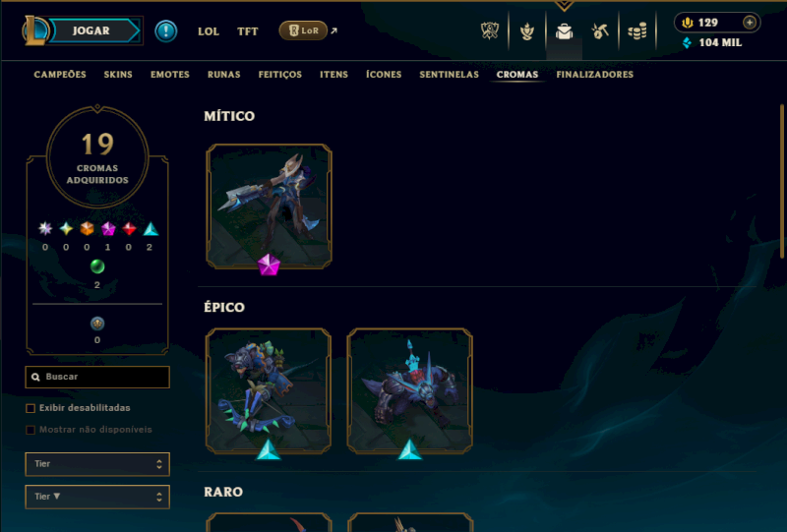Click the plus icon to buy RP
This screenshot has width=787, height=532.
tap(750, 23)
